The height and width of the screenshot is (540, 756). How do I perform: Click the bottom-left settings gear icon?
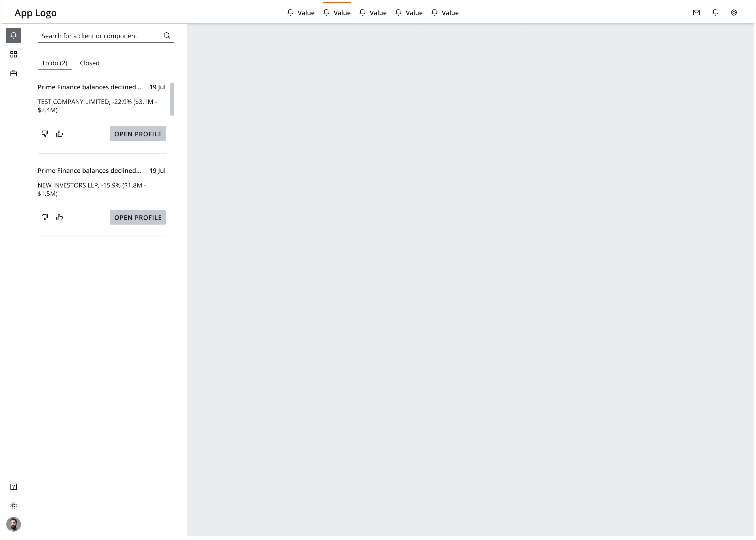pyautogui.click(x=13, y=506)
